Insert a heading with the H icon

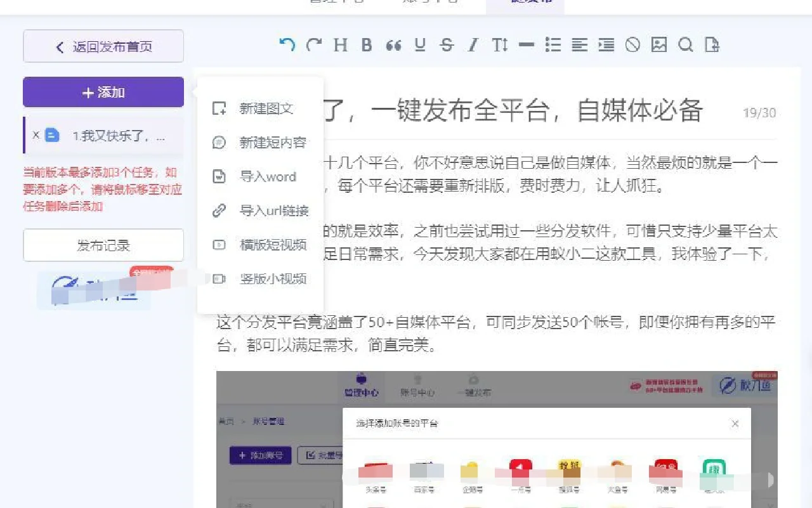click(x=340, y=45)
